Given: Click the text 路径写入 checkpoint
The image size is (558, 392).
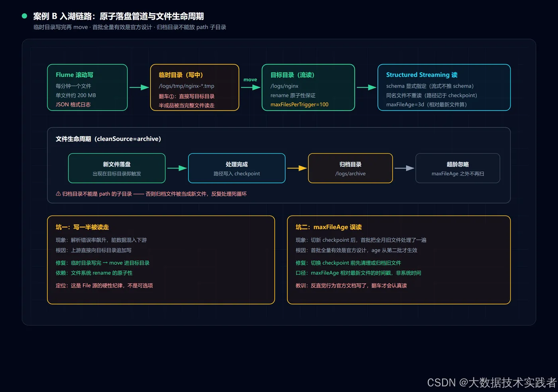Looking at the screenshot, I should tap(237, 174).
